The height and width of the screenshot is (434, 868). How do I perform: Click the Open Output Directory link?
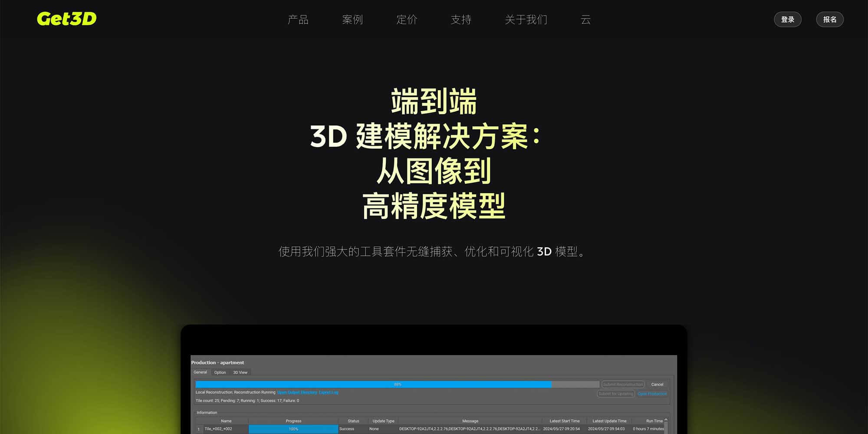pyautogui.click(x=297, y=392)
